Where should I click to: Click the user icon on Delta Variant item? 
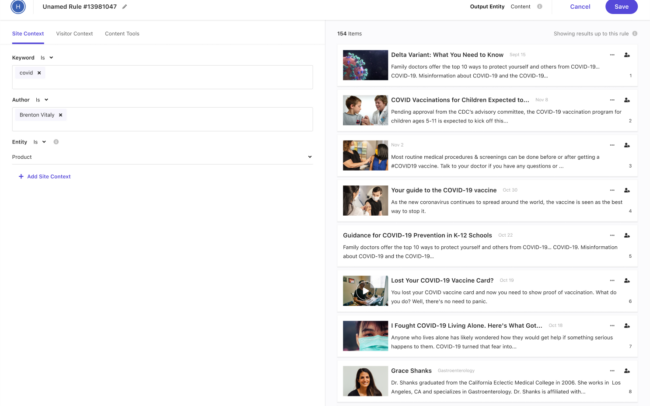(626, 56)
